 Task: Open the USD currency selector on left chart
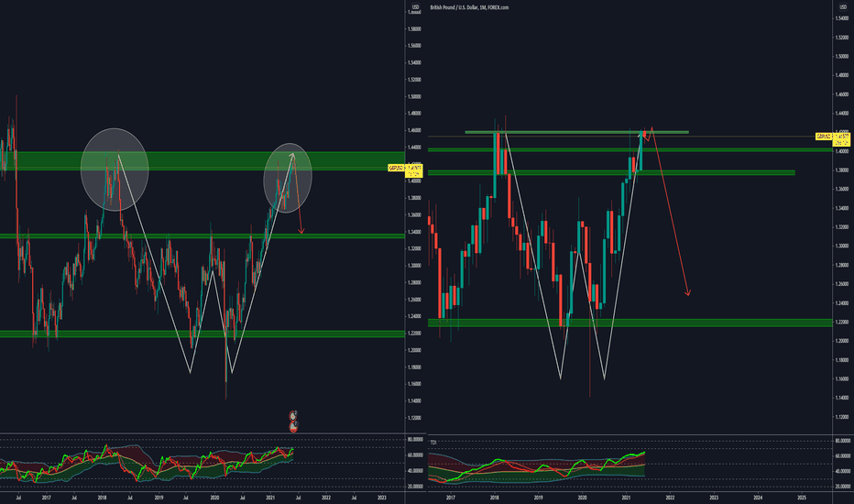coord(416,6)
